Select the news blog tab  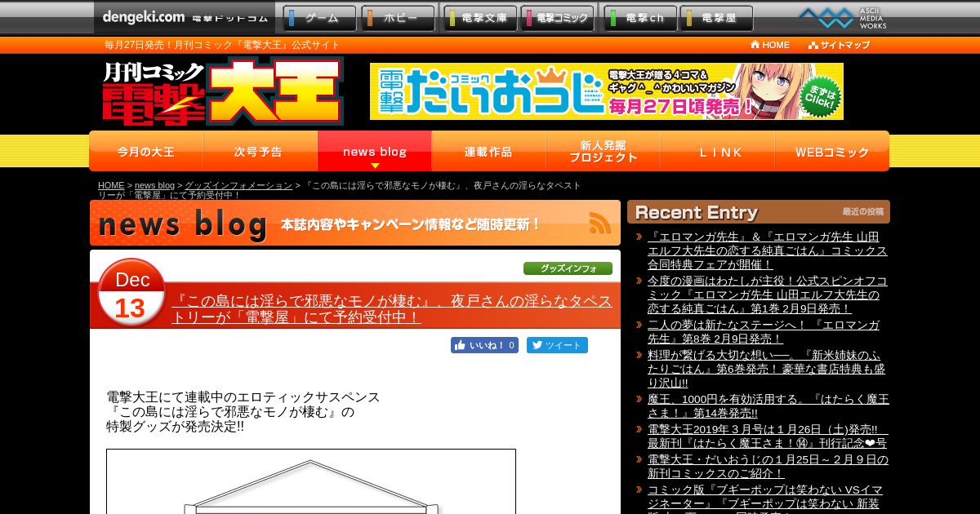[x=374, y=152]
